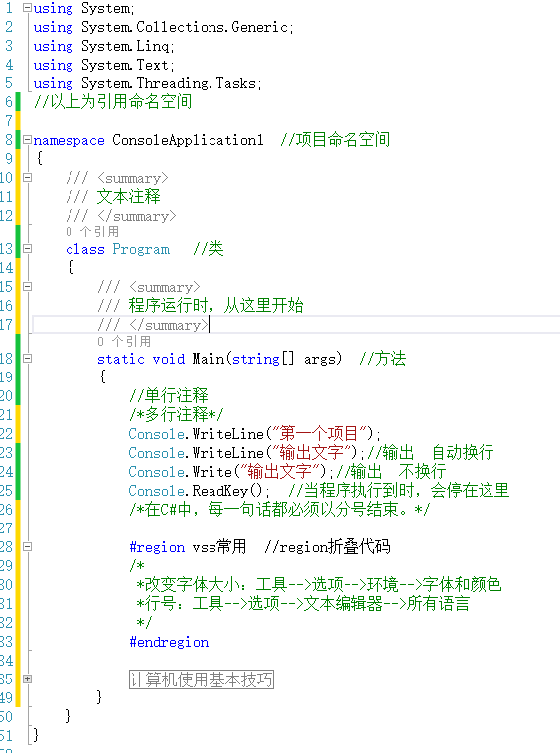Collapse the namespace ConsoleApplication1 block
Viewport: 560px width, 753px height.
[28, 140]
